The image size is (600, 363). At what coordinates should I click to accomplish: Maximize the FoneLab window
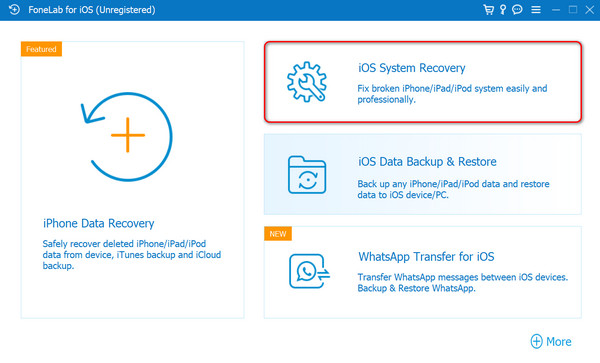pos(573,10)
